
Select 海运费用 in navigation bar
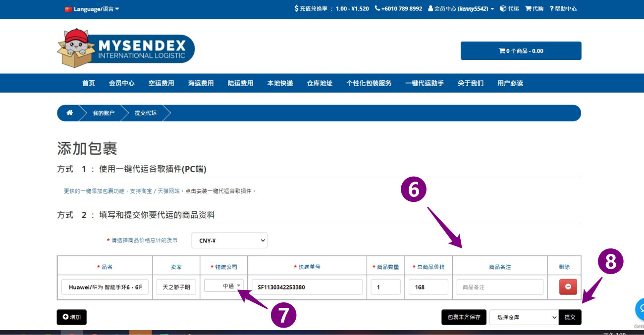pyautogui.click(x=201, y=83)
